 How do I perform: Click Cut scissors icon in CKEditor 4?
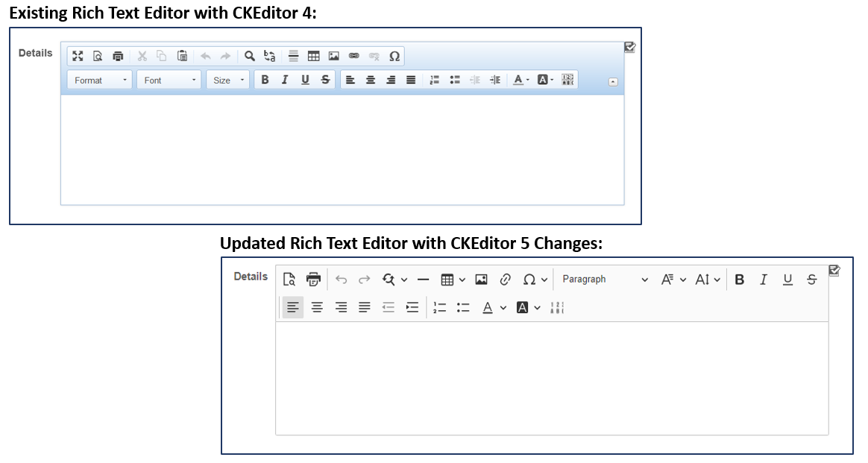142,56
